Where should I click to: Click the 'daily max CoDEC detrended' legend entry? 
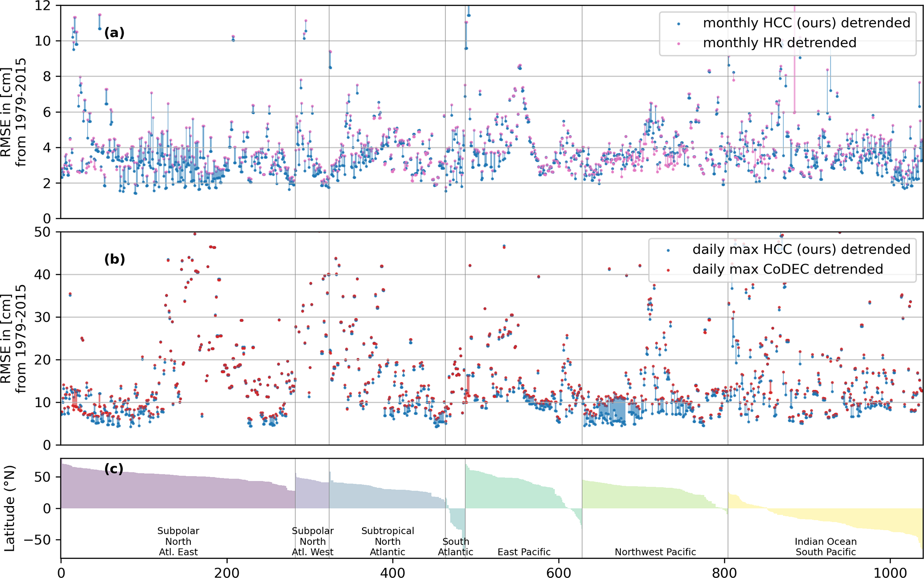[x=787, y=269]
